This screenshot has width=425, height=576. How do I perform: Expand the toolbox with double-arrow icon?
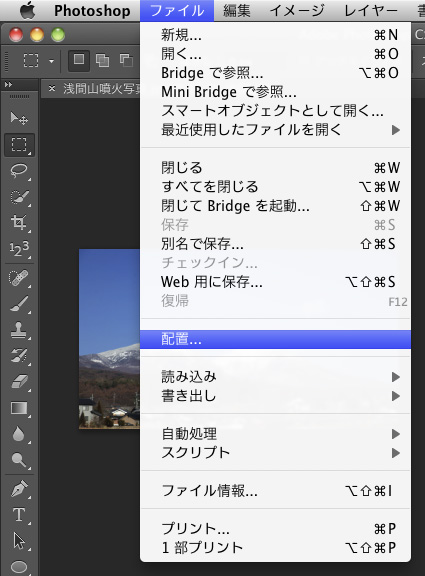click(8, 84)
